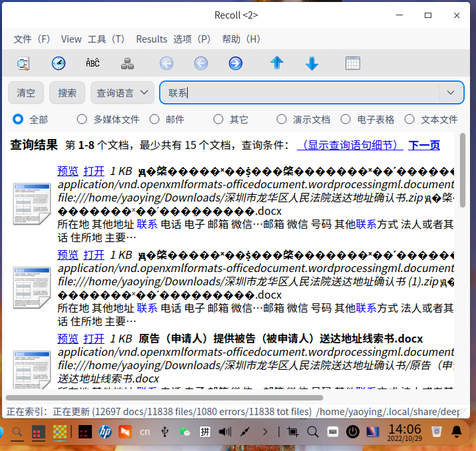476x451 pixels.
Task: Open the term explorer ABC icon
Action: (x=93, y=64)
